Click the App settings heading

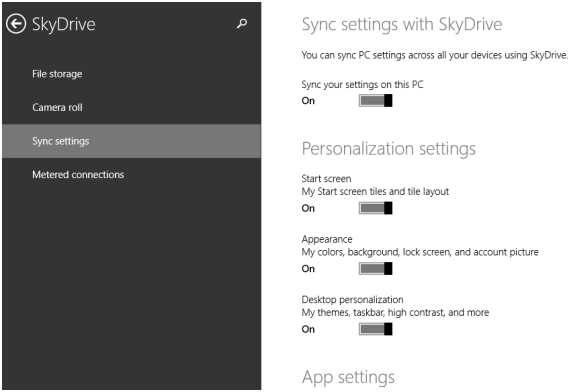[x=348, y=377]
